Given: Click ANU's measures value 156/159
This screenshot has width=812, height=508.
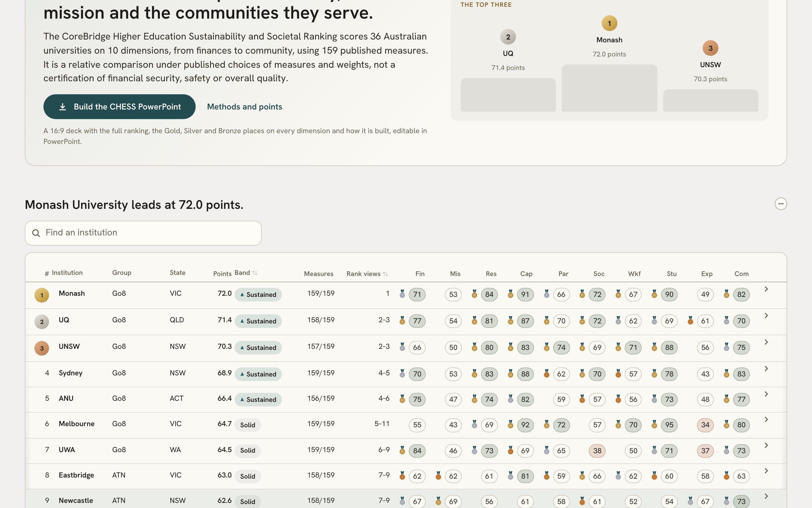Looking at the screenshot, I should tap(321, 398).
